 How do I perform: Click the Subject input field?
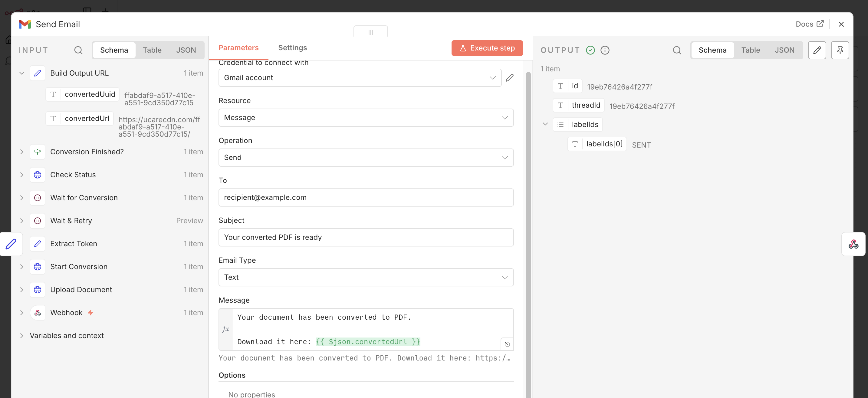point(366,237)
